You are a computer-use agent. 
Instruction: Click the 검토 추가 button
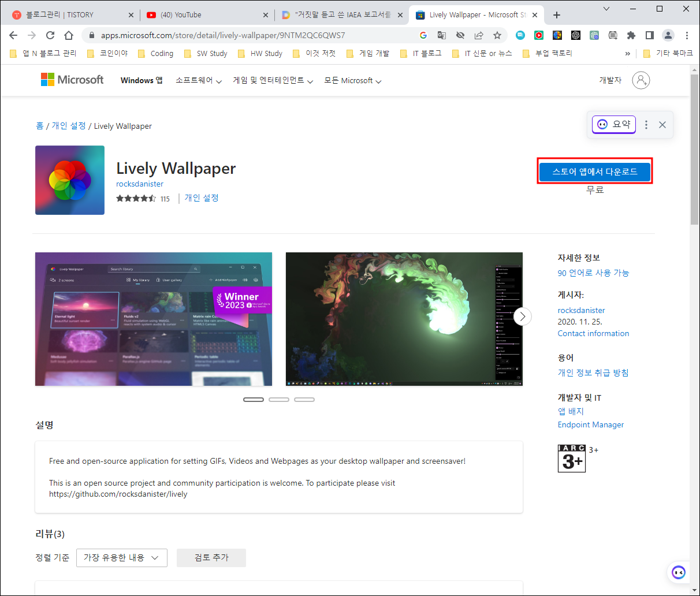211,558
